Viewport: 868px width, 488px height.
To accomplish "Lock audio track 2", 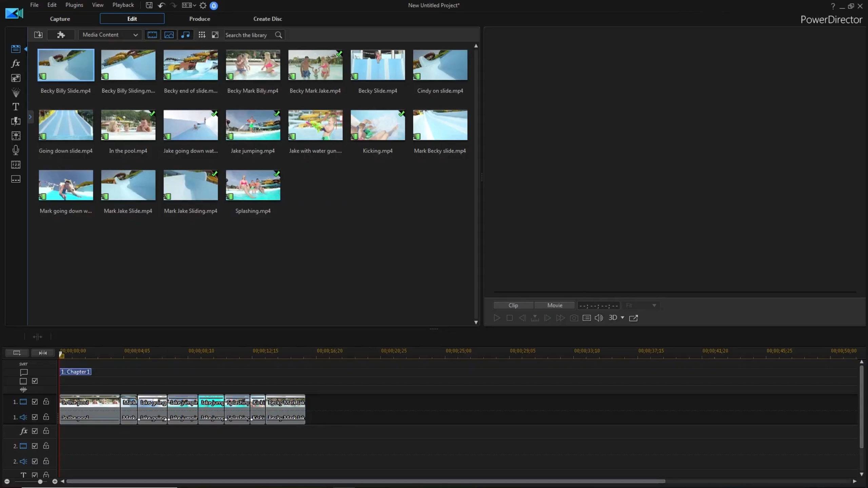I will [46, 461].
